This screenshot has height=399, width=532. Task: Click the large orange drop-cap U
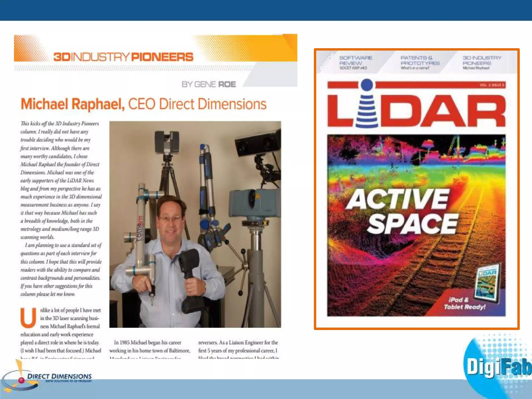coord(28,318)
